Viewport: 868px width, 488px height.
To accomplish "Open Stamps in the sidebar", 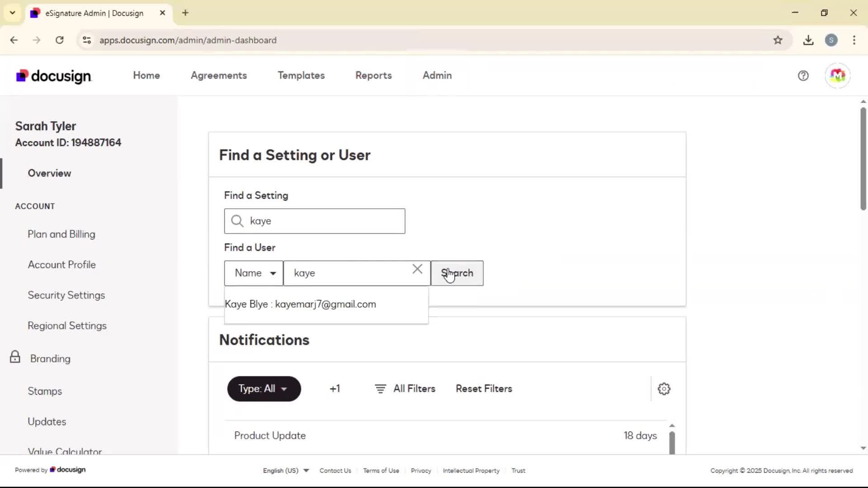I will tap(45, 391).
